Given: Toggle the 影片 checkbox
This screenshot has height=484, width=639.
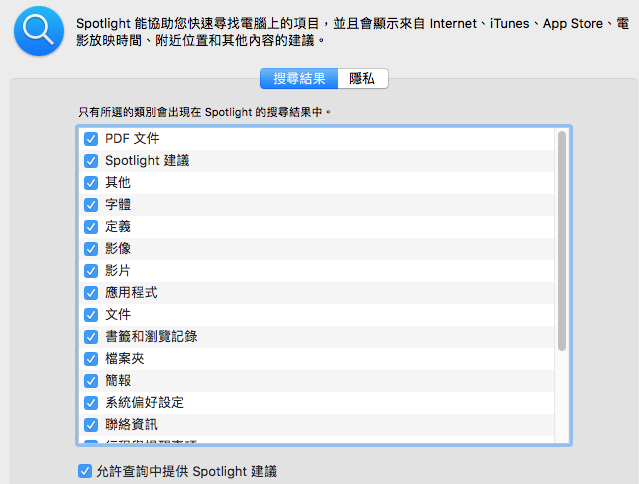Looking at the screenshot, I should click(91, 271).
